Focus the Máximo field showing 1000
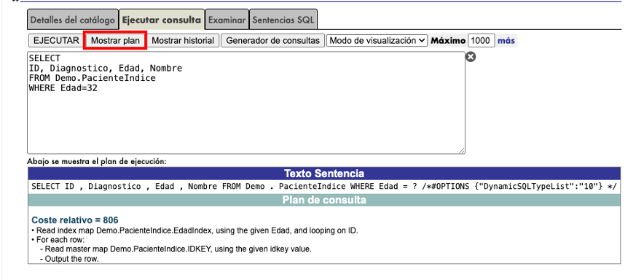Screen dimensions: 644x280 coord(481,41)
